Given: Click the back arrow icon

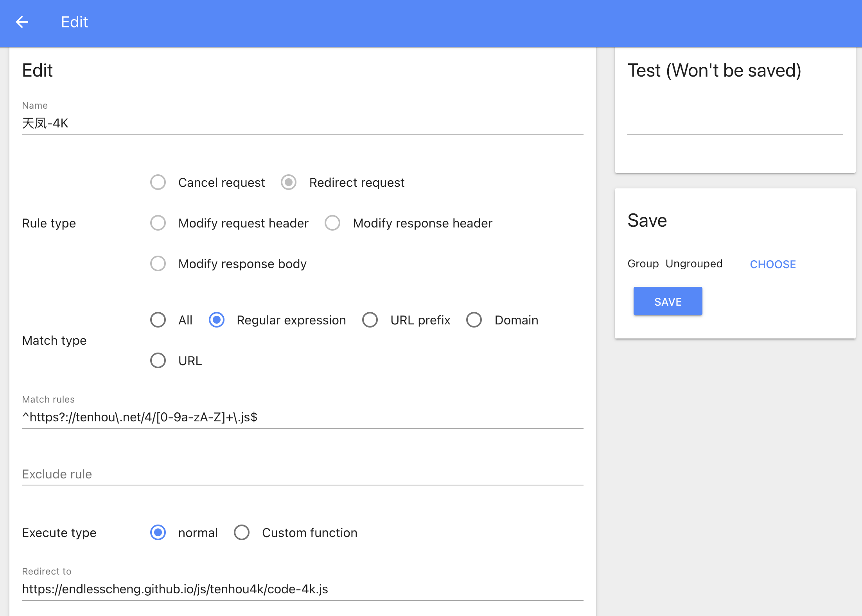Looking at the screenshot, I should [22, 22].
